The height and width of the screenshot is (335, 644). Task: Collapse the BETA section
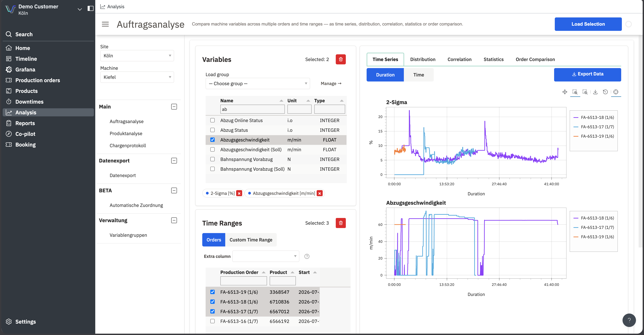(174, 191)
